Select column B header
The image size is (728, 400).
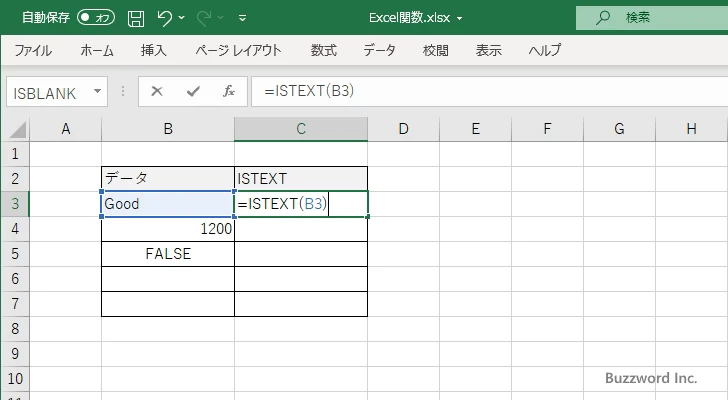tap(168, 129)
